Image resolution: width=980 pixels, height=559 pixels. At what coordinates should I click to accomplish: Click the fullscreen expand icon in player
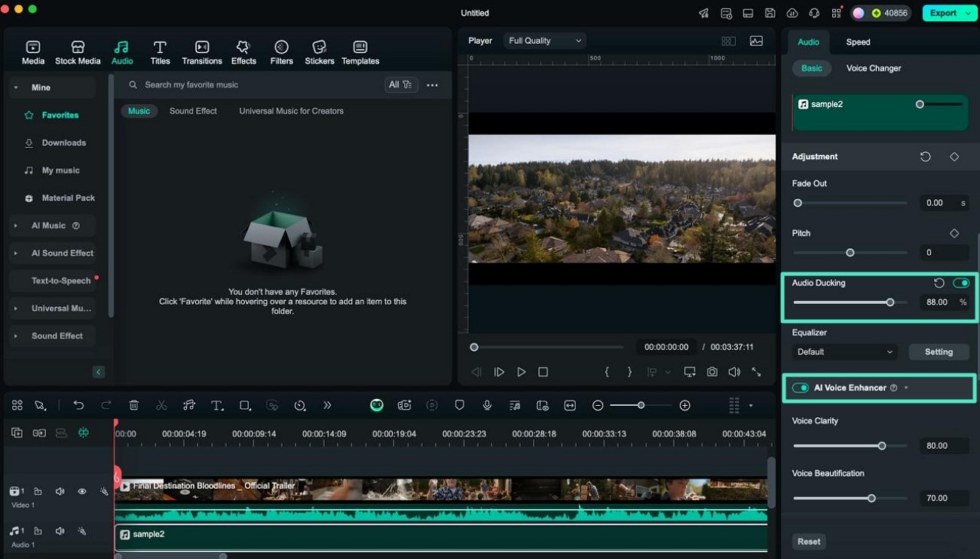tap(756, 372)
